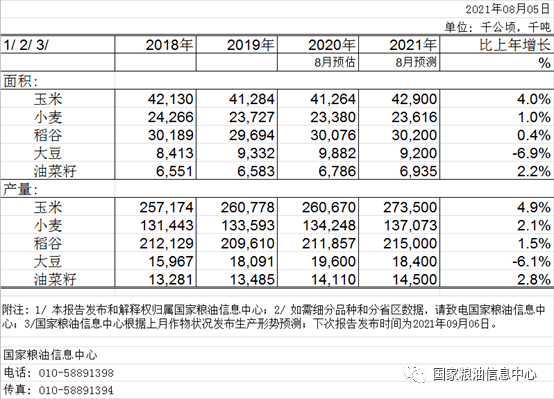Click the 8月预估 subheader cell
This screenshot has height=399, width=554.
[x=335, y=62]
